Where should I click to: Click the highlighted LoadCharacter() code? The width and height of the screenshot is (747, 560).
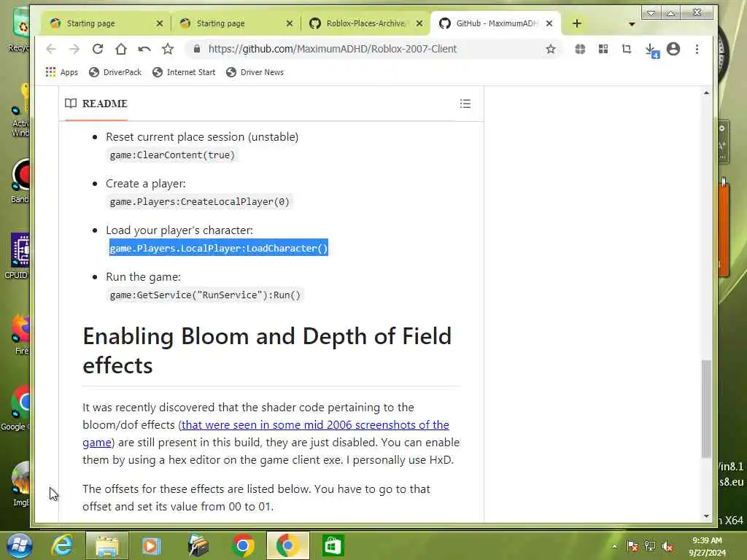point(219,248)
